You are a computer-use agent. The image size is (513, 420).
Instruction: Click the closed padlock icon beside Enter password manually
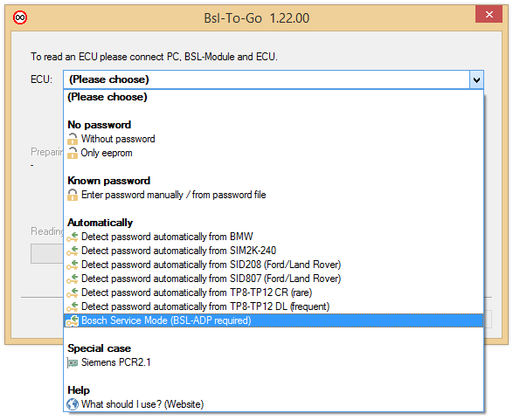coord(73,195)
